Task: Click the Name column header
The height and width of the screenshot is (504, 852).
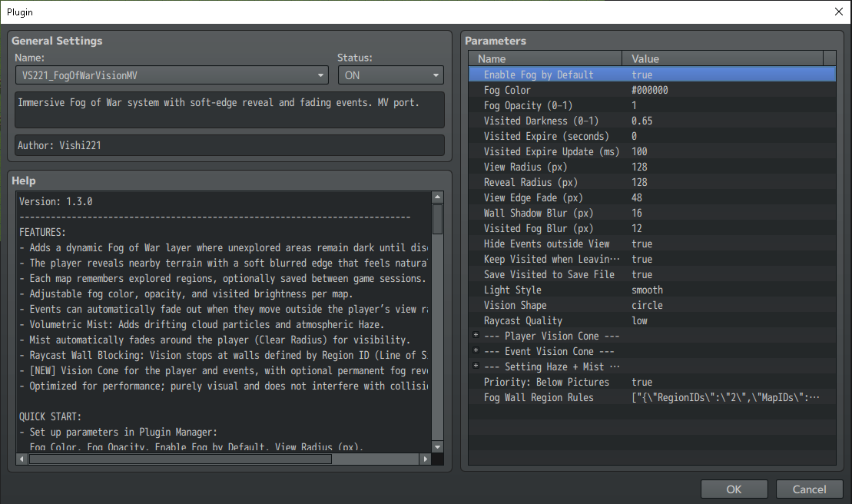Action: point(545,58)
